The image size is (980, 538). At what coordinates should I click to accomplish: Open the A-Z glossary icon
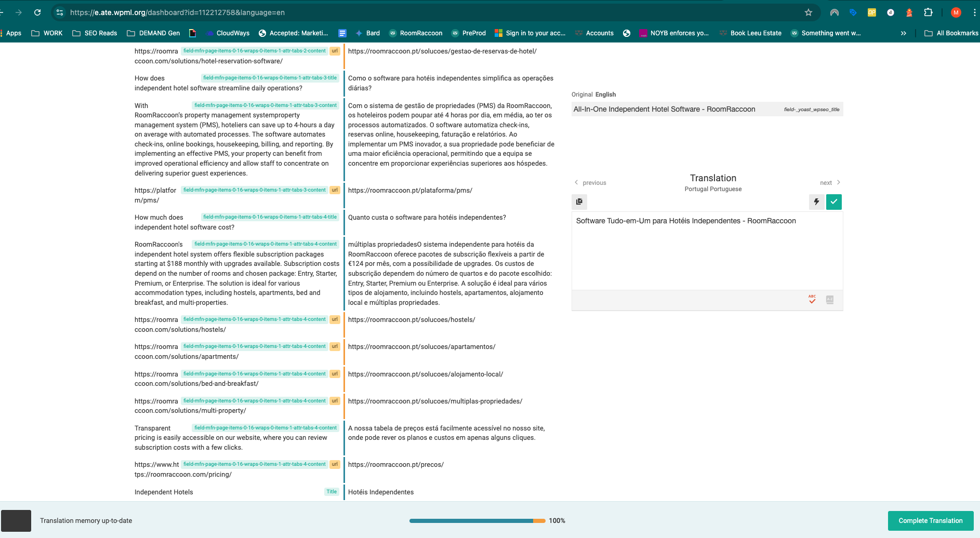pyautogui.click(x=830, y=300)
